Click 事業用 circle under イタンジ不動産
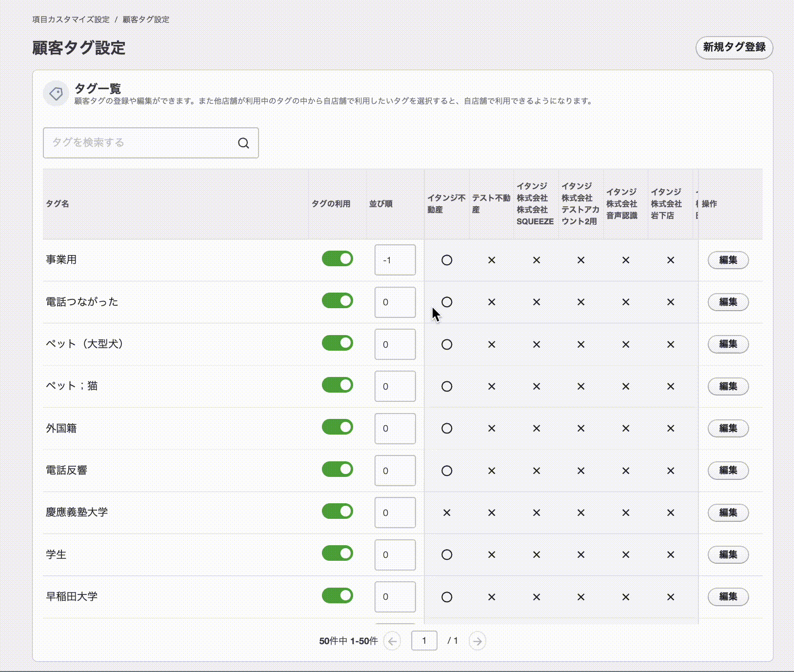 tap(447, 260)
